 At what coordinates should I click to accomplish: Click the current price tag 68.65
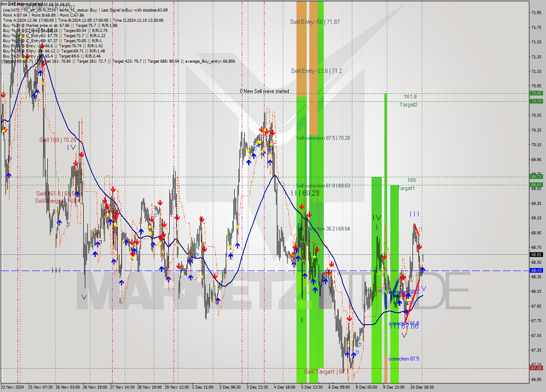tap(536, 254)
